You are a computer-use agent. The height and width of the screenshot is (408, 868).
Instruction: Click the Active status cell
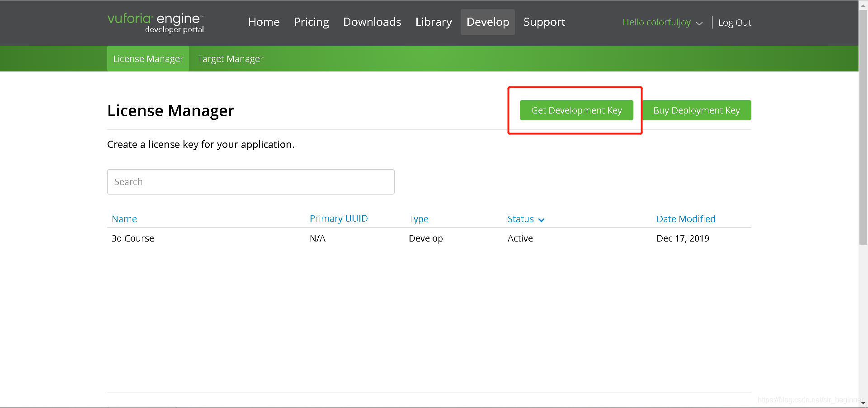(x=520, y=238)
